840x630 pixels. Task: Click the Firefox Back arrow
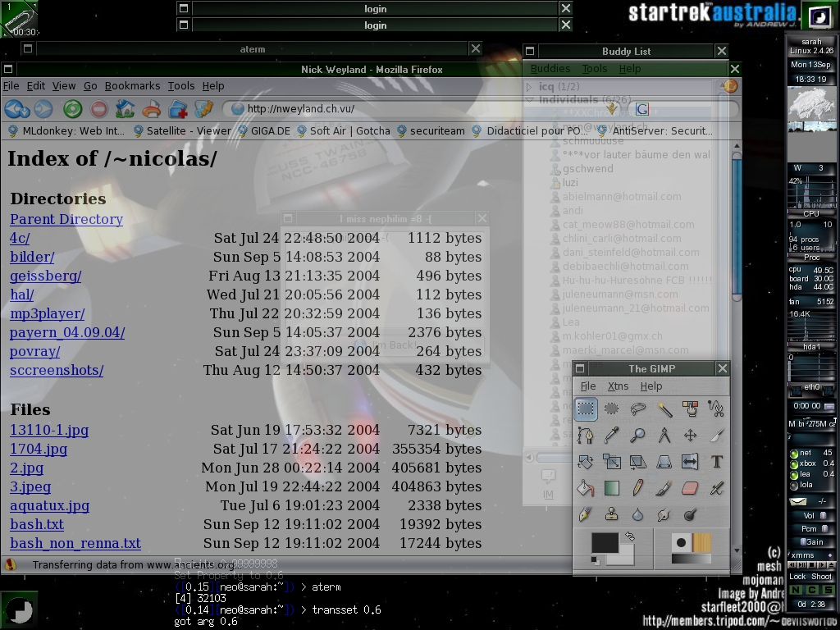(13, 109)
